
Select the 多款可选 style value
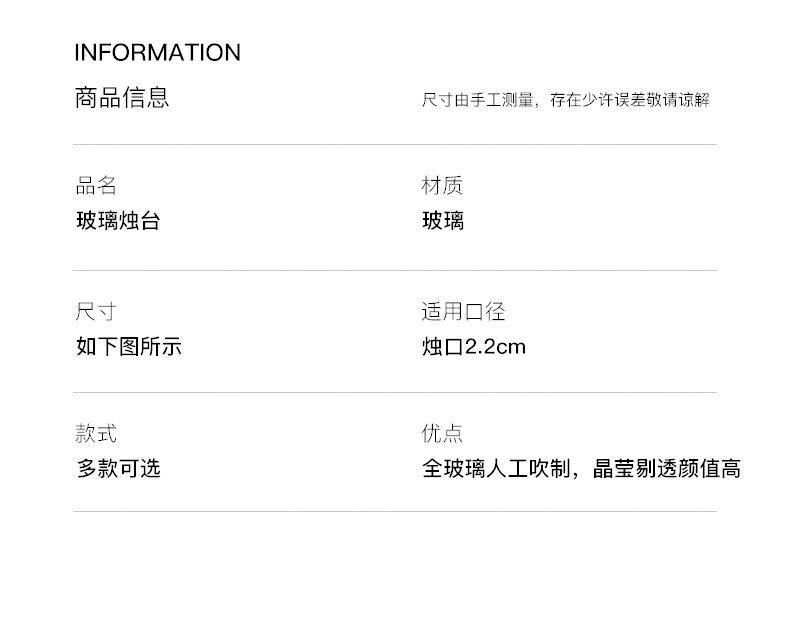click(118, 469)
